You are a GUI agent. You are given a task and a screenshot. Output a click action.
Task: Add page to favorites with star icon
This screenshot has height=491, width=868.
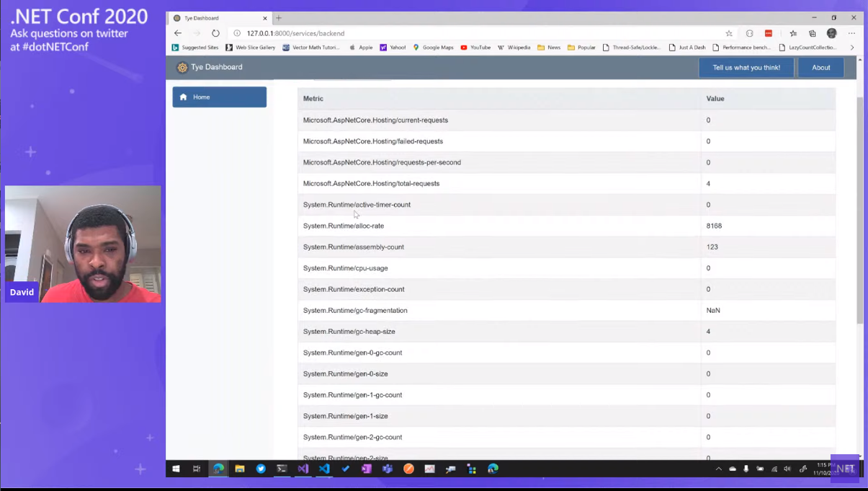[729, 33]
